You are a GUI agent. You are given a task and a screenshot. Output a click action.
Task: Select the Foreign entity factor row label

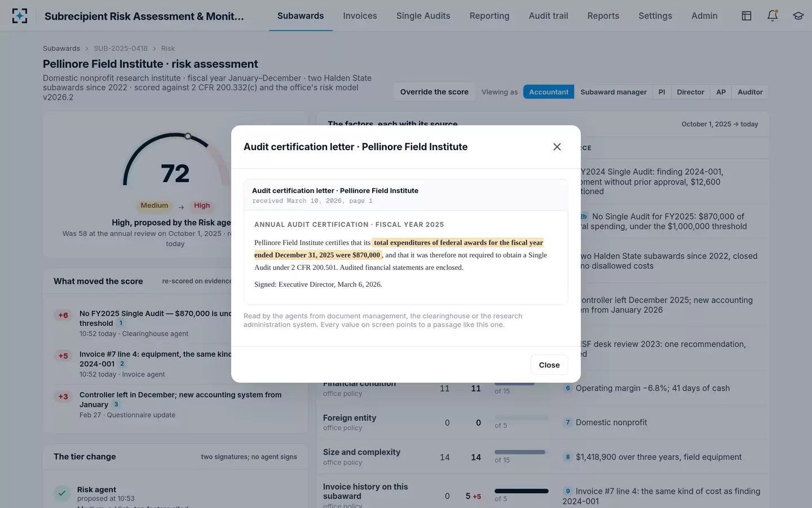(x=350, y=418)
